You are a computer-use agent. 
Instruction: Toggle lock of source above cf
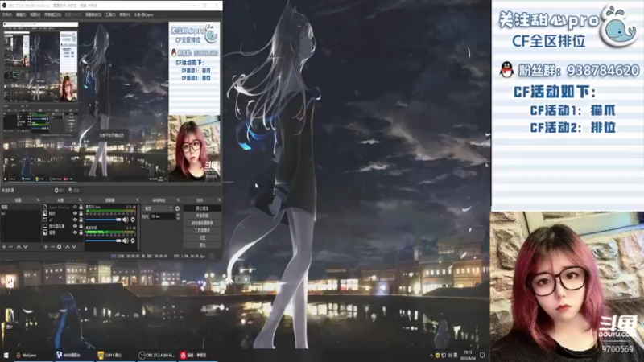click(81, 213)
